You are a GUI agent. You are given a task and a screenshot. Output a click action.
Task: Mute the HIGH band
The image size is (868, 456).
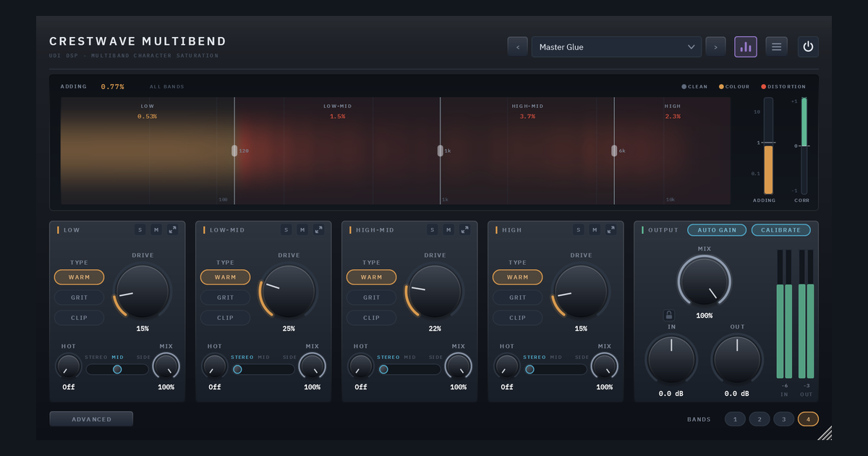tap(595, 229)
